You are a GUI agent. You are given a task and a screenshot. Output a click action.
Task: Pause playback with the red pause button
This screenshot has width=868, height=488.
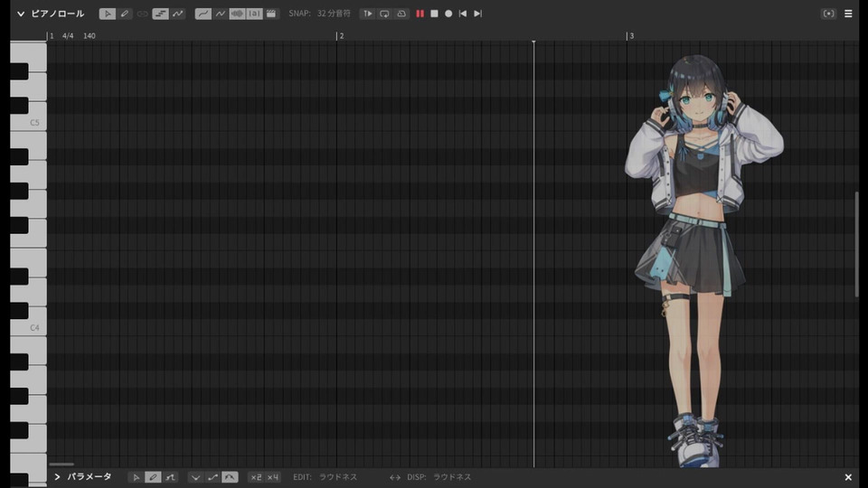pyautogui.click(x=420, y=14)
